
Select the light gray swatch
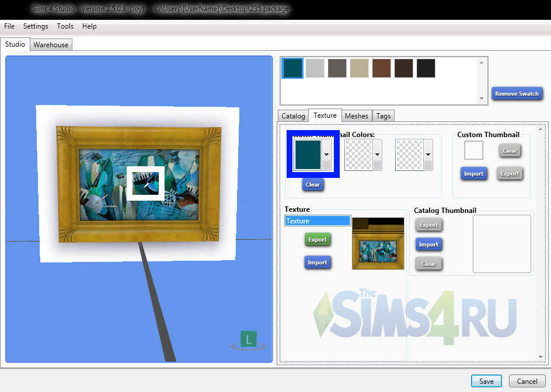point(315,68)
